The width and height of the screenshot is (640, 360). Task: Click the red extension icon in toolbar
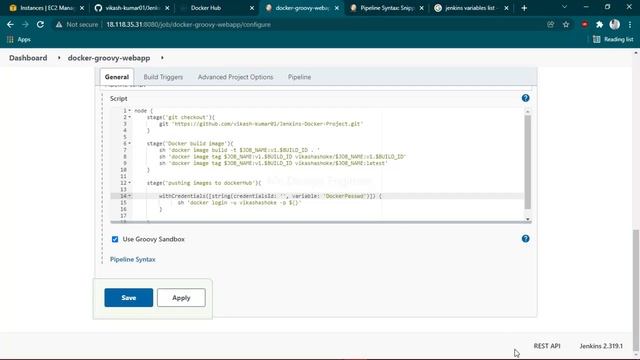point(584,24)
